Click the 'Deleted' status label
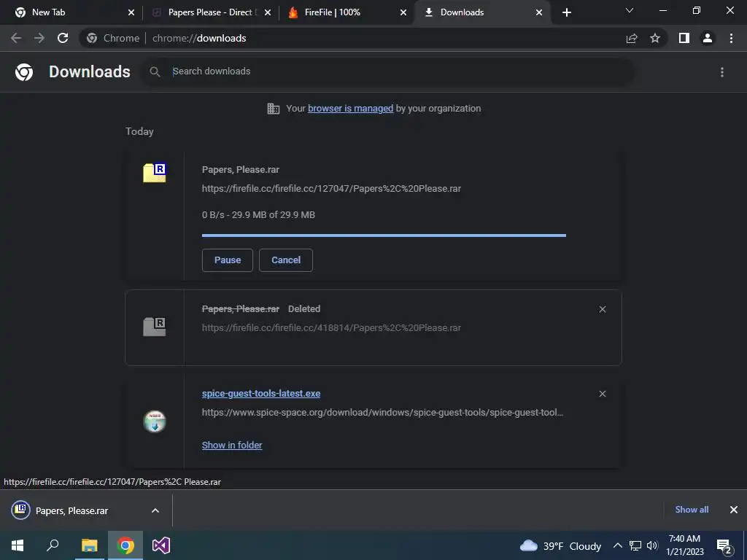This screenshot has width=747, height=560. [x=304, y=309]
